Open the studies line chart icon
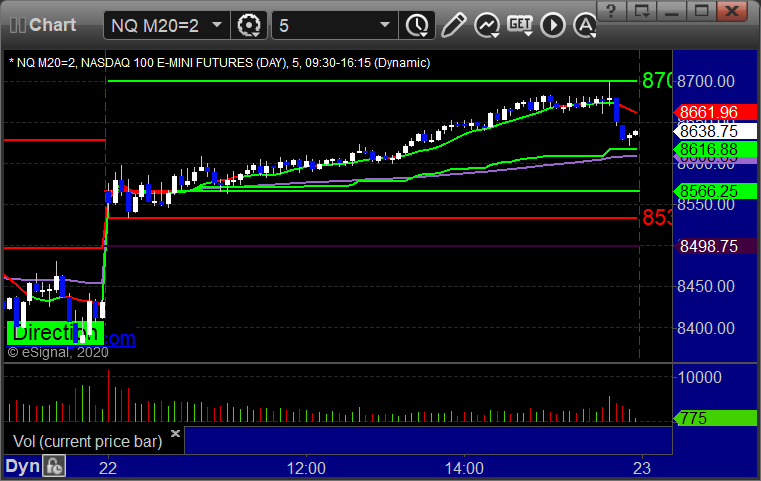Viewport: 761px width, 481px height. click(x=487, y=25)
